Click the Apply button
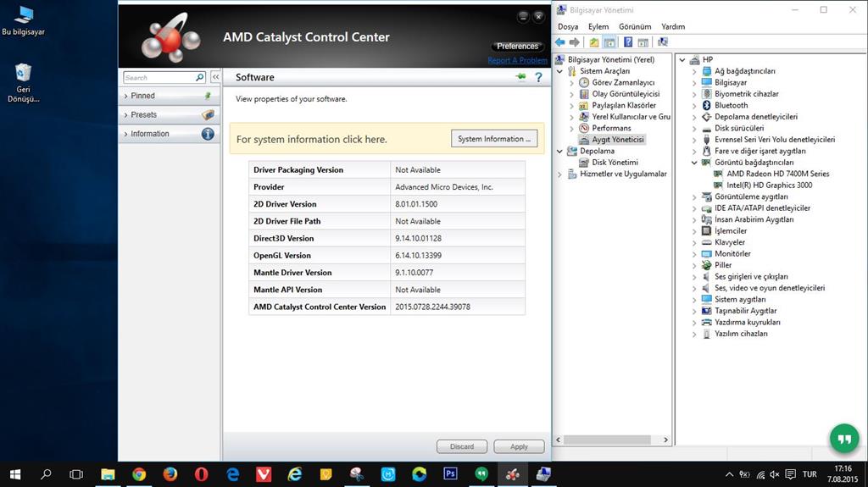 (x=519, y=446)
